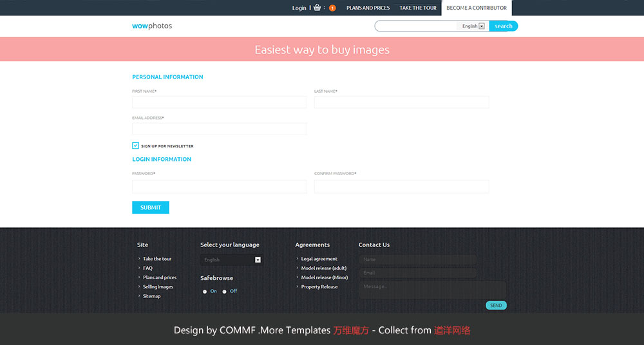Toggle the Sign Up For Newsletter checkbox
This screenshot has height=345, width=644.
coord(136,146)
